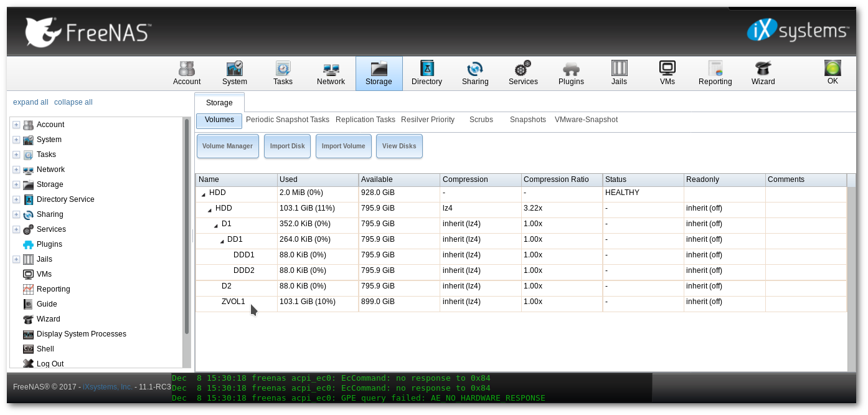Click the expand all link
The image size is (868, 415).
click(31, 102)
